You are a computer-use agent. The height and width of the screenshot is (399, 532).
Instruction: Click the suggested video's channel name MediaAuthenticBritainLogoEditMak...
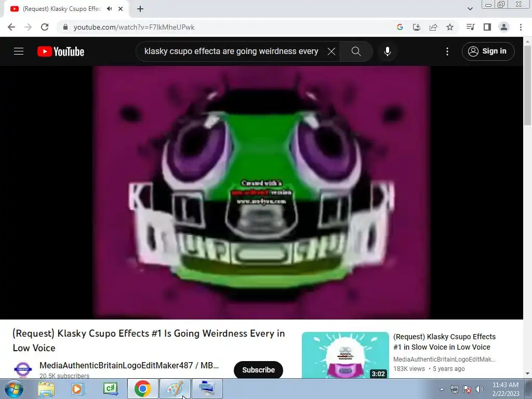444,360
